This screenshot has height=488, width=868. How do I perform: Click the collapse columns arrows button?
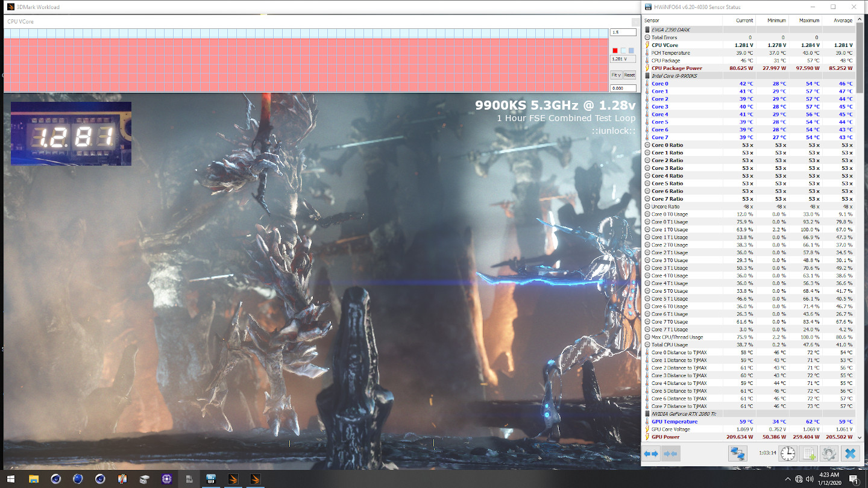(x=670, y=454)
